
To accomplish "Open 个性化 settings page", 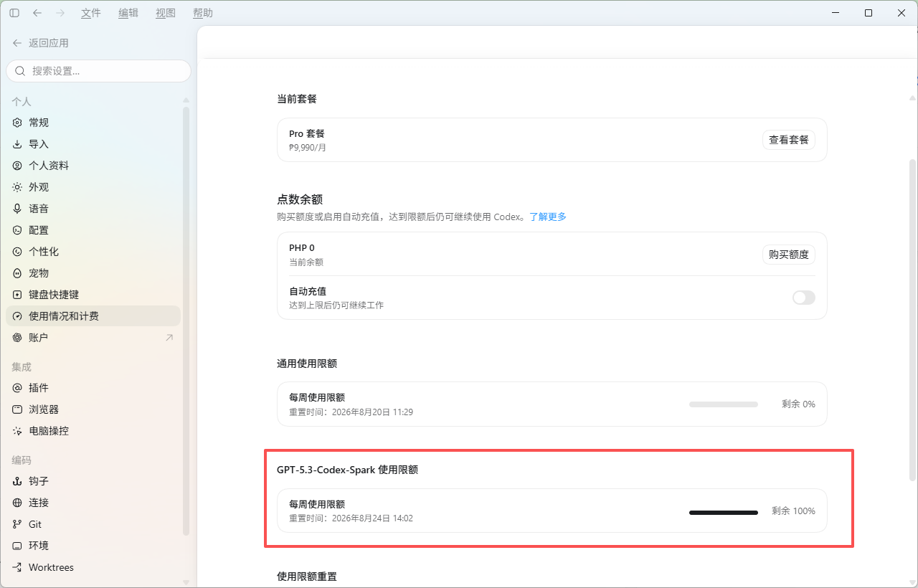I will click(x=93, y=252).
